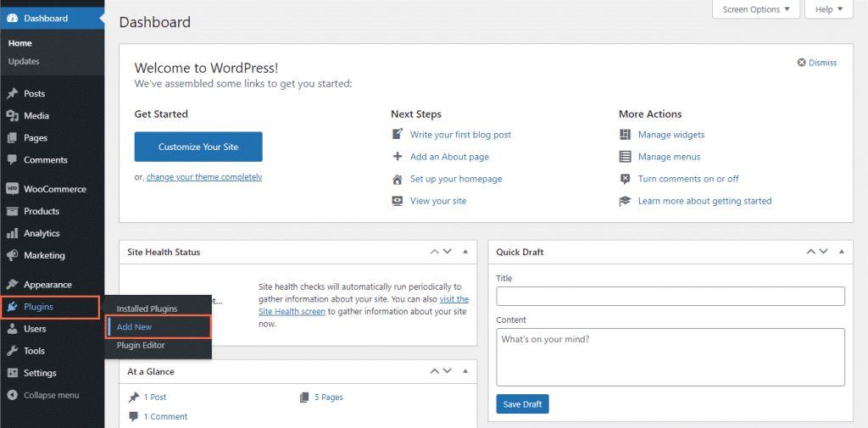This screenshot has height=428, width=868.
Task: Click the Dismiss X icon in welcome panel
Action: tap(801, 63)
